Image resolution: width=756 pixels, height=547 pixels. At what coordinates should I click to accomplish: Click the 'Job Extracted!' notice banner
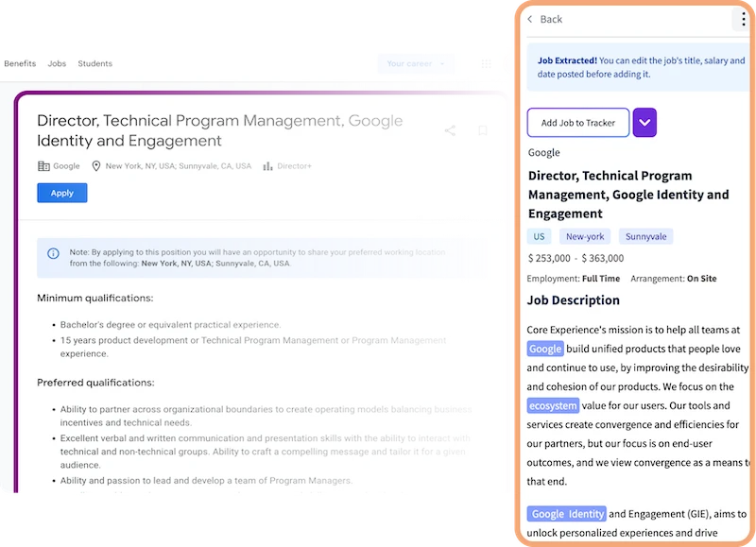(x=638, y=67)
